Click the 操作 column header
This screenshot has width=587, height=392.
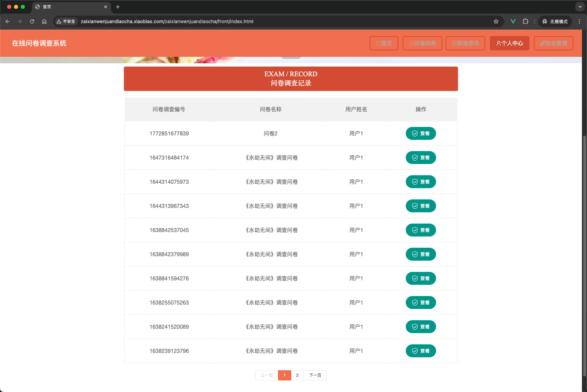click(x=421, y=109)
